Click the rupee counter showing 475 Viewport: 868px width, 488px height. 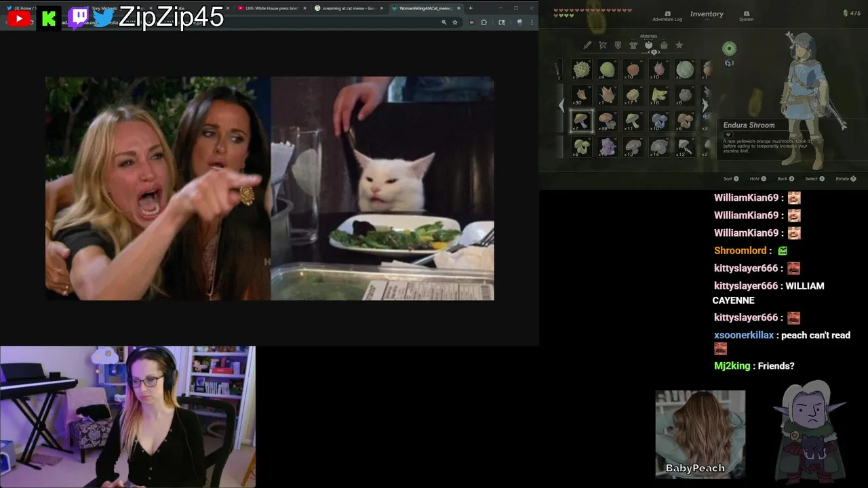coord(851,14)
